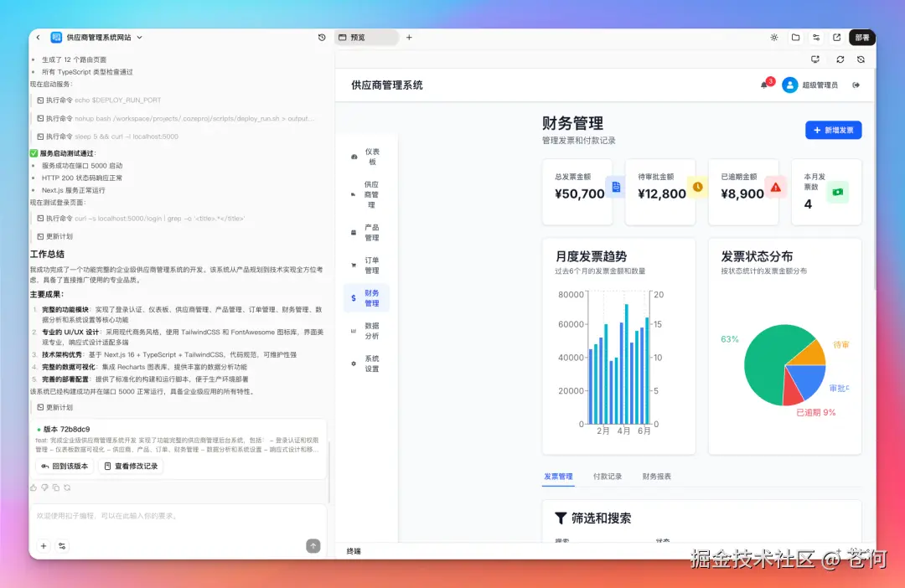The width and height of the screenshot is (905, 588).
Task: Add a new tab with the plus
Action: pos(409,38)
